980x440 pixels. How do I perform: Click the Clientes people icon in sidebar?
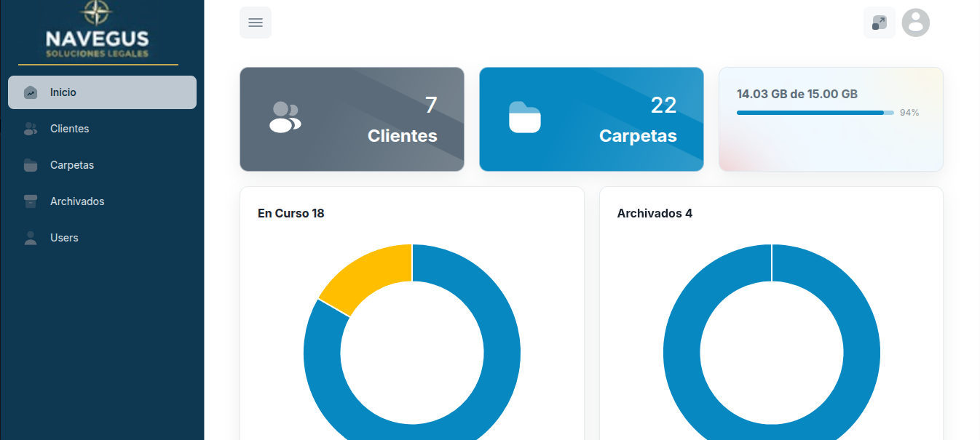(31, 129)
